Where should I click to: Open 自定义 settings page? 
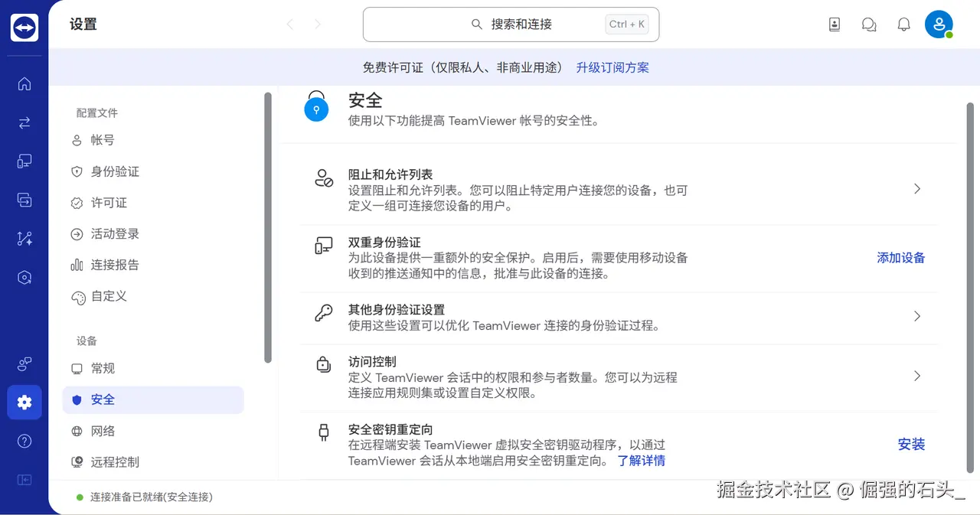[x=153, y=296]
